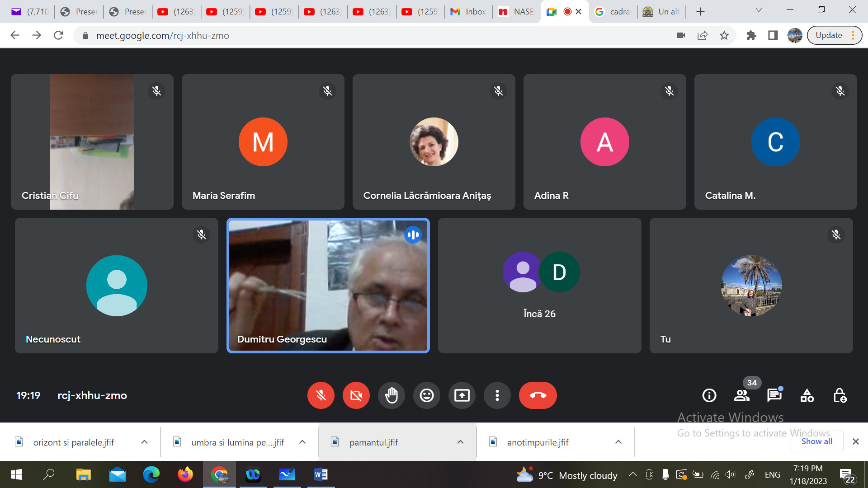Open Microsoft Word from taskbar
868x488 pixels.
[321, 474]
